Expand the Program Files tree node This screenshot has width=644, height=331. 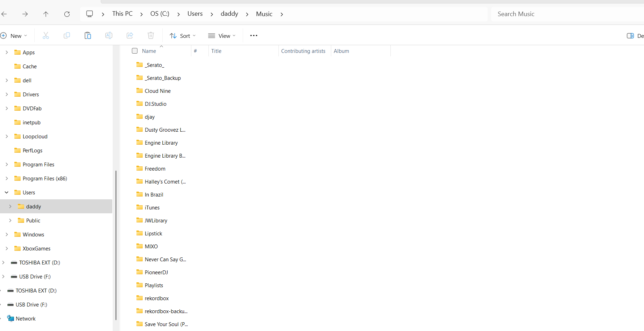coord(7,165)
